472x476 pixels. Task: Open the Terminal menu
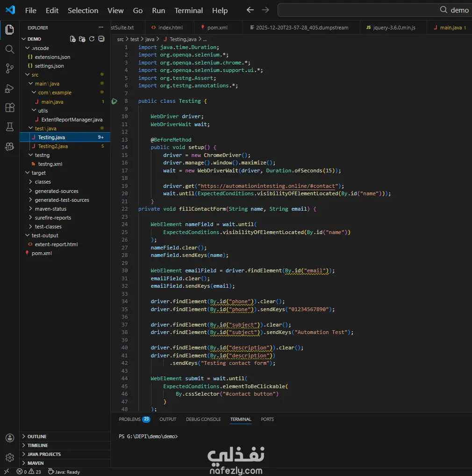(189, 10)
